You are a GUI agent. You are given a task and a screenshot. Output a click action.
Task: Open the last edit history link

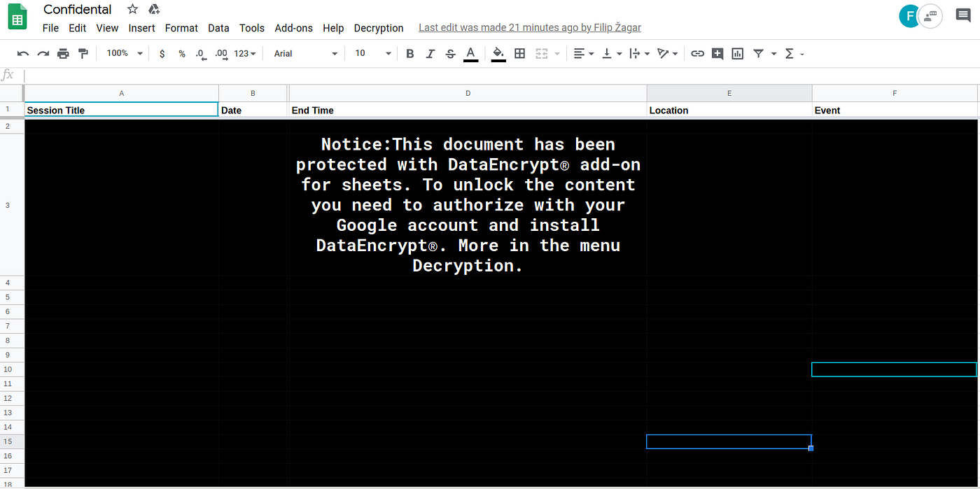530,28
